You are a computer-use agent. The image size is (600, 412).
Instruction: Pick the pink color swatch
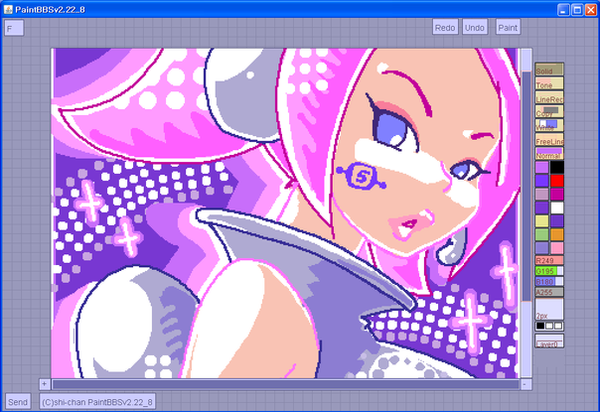pyautogui.click(x=557, y=248)
